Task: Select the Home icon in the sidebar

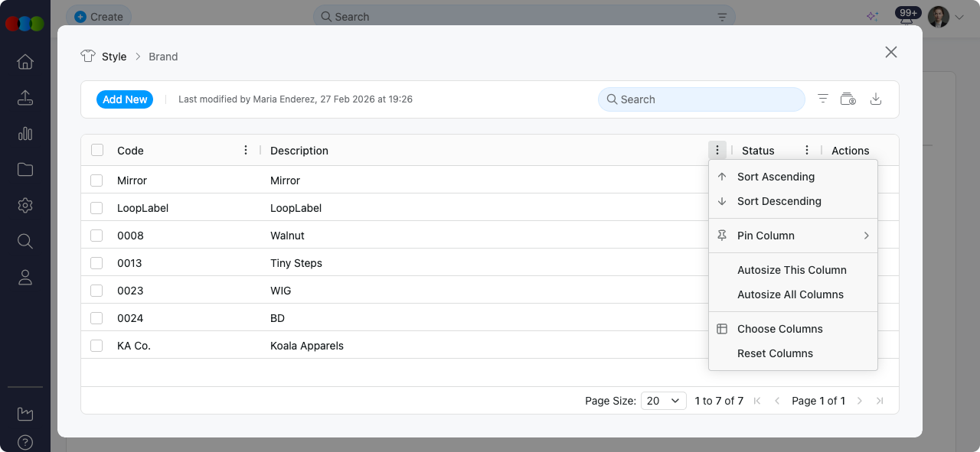Action: pyautogui.click(x=24, y=61)
